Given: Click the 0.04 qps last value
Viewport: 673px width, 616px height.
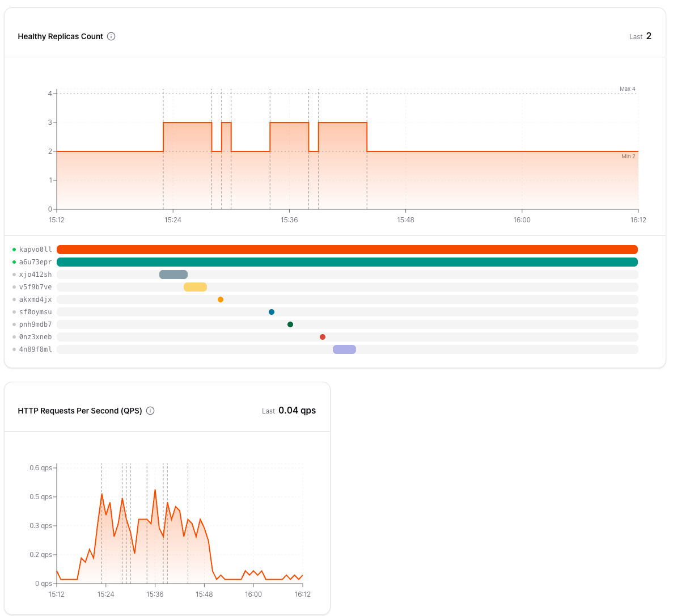Looking at the screenshot, I should click(297, 410).
